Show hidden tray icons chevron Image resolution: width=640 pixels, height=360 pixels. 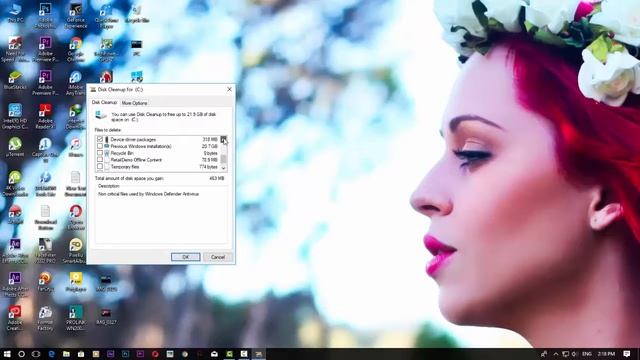[556, 354]
